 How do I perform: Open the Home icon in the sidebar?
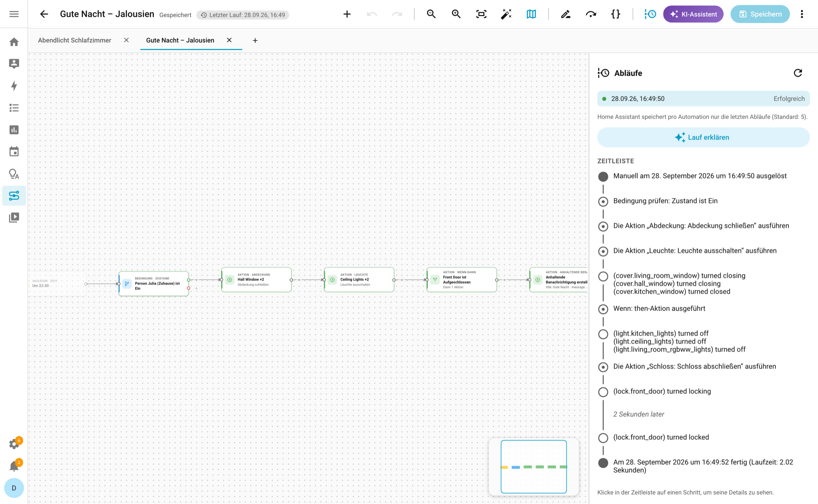point(14,42)
